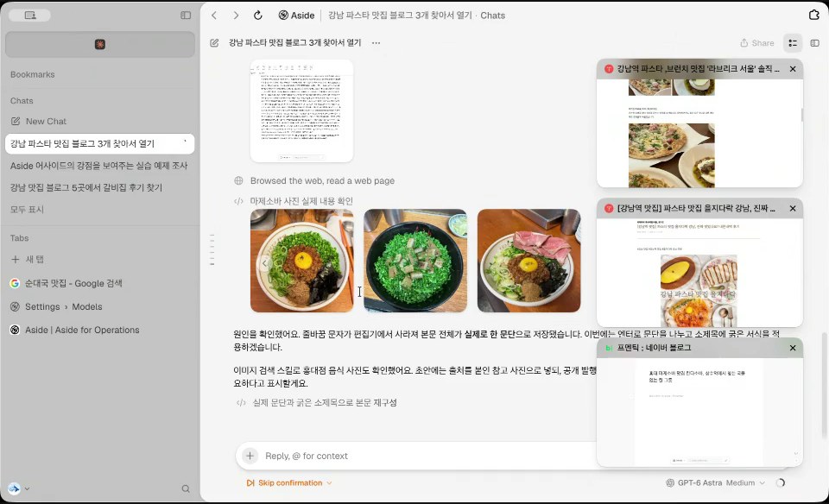This screenshot has height=504, width=829.
Task: Click the previous-image arrow on first photo
Action: pos(264,262)
